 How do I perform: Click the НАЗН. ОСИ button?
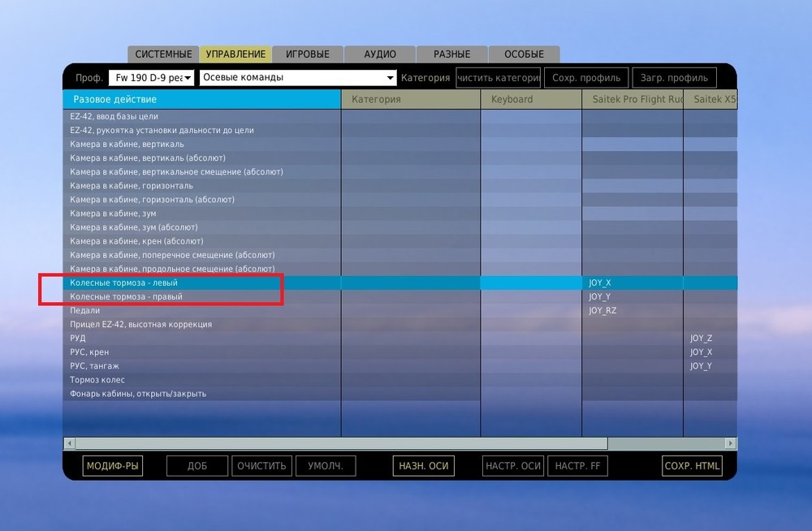pyautogui.click(x=424, y=466)
